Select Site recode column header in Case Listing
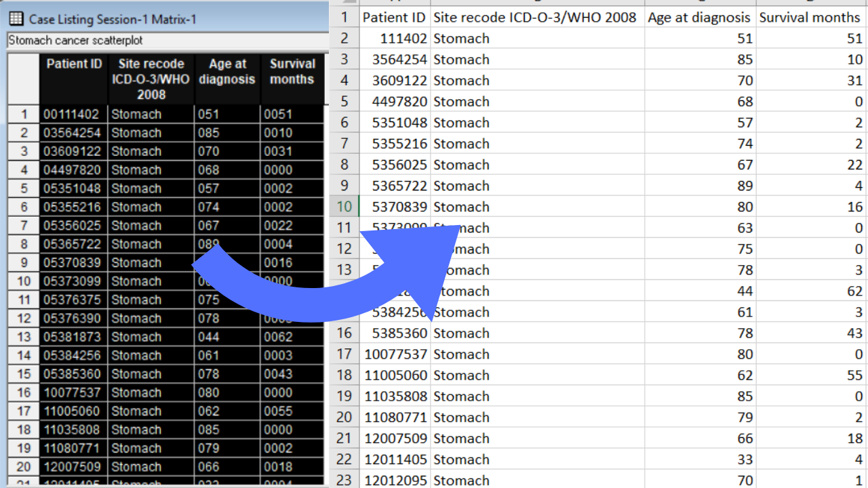Screen dimensions: 868x488 click(x=151, y=79)
